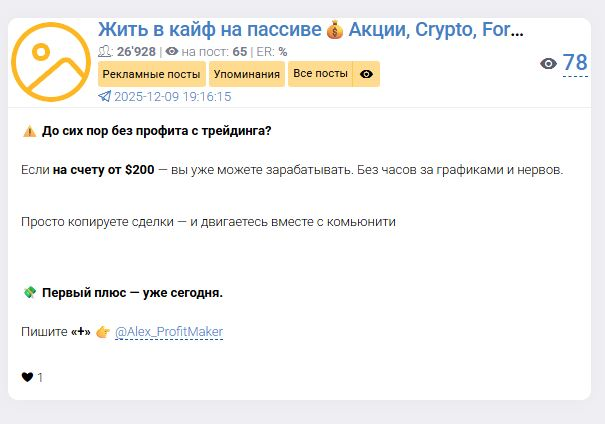
Task: Open the @Alex_ProfitMaker profile link
Action: [x=169, y=332]
